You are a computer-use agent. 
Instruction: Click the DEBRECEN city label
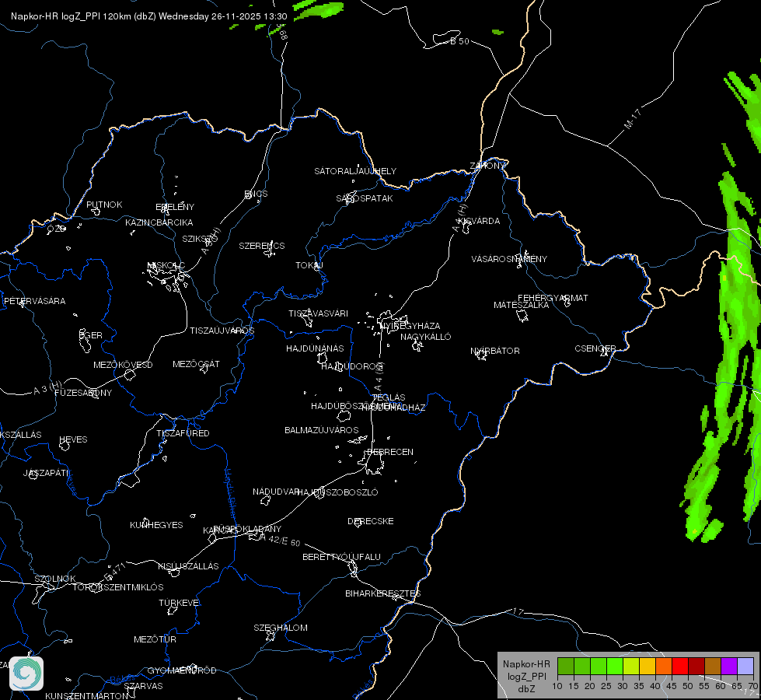click(x=390, y=452)
